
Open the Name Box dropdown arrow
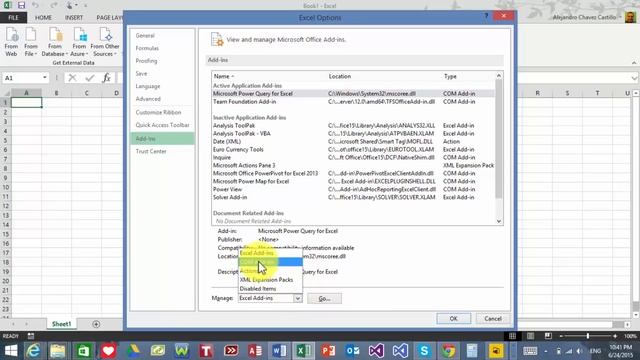coord(44,78)
